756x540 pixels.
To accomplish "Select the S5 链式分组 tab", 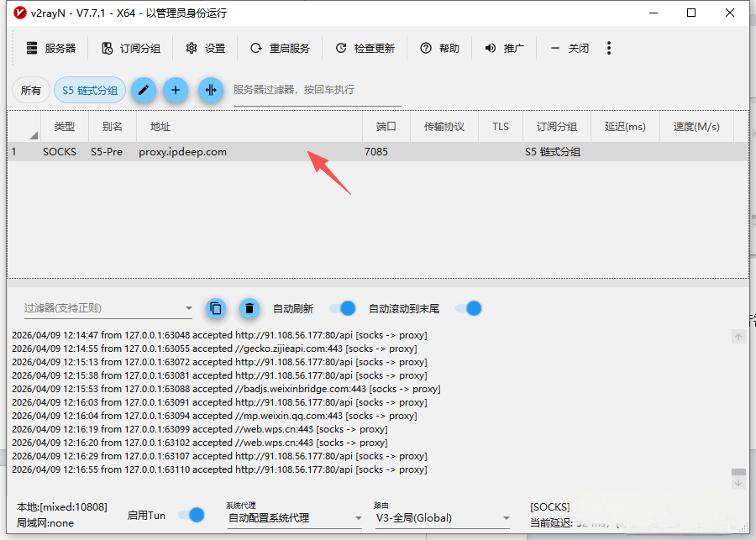I will point(89,90).
